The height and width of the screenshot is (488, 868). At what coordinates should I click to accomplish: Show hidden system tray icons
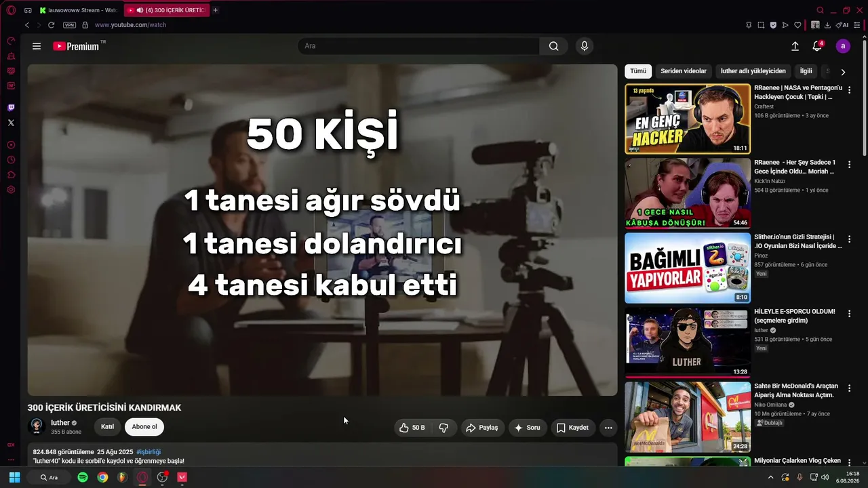point(770,477)
